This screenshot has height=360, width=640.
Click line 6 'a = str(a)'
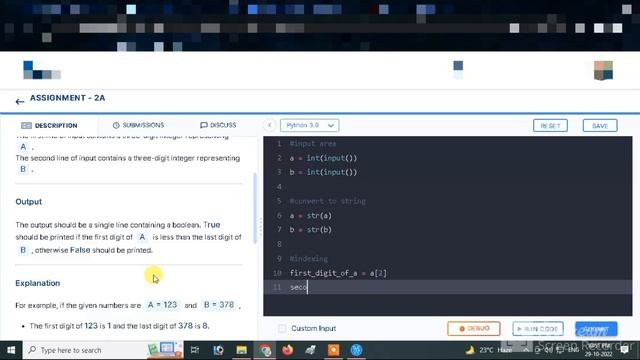click(311, 216)
